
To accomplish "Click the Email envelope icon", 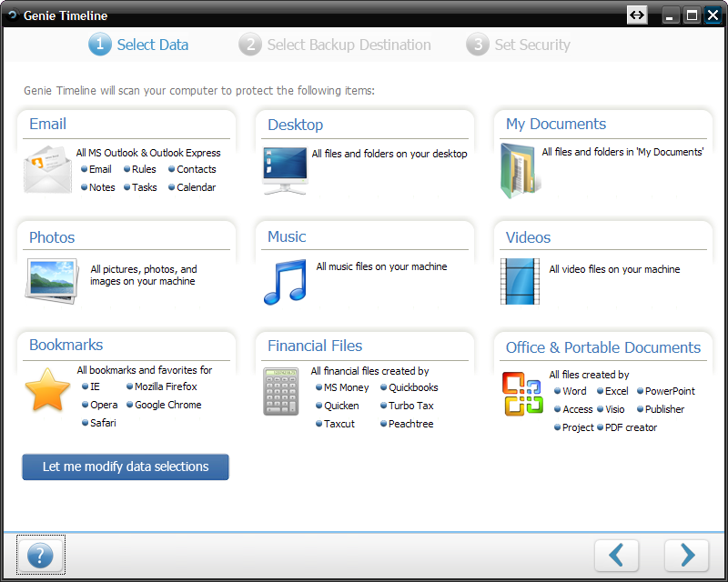I will tap(48, 169).
